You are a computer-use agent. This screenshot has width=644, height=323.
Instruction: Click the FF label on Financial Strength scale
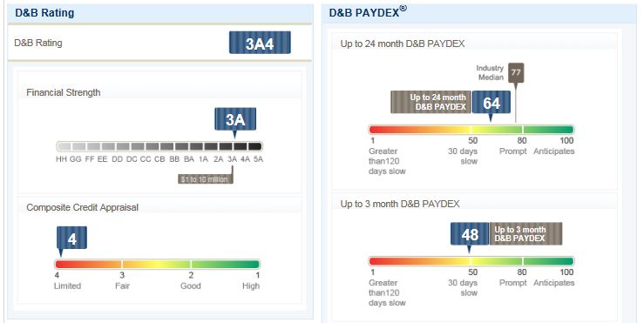point(90,159)
